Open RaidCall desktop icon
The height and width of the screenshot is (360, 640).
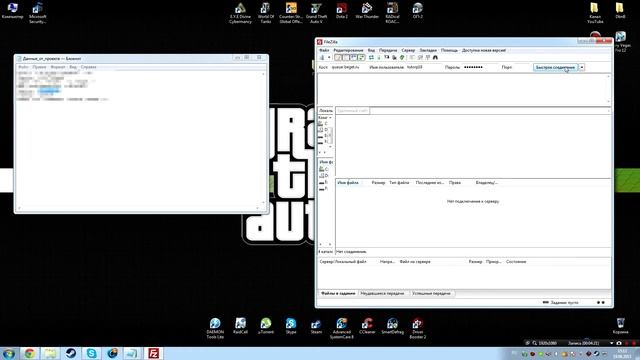[240, 326]
